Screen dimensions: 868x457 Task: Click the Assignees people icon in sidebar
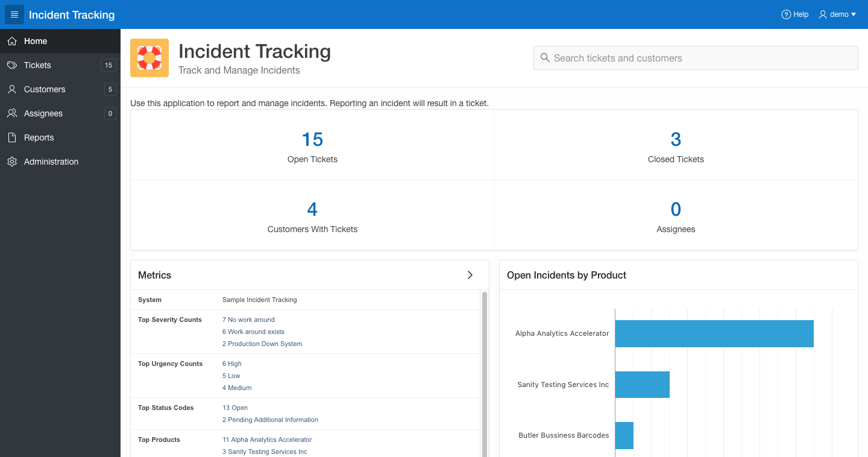[x=11, y=113]
